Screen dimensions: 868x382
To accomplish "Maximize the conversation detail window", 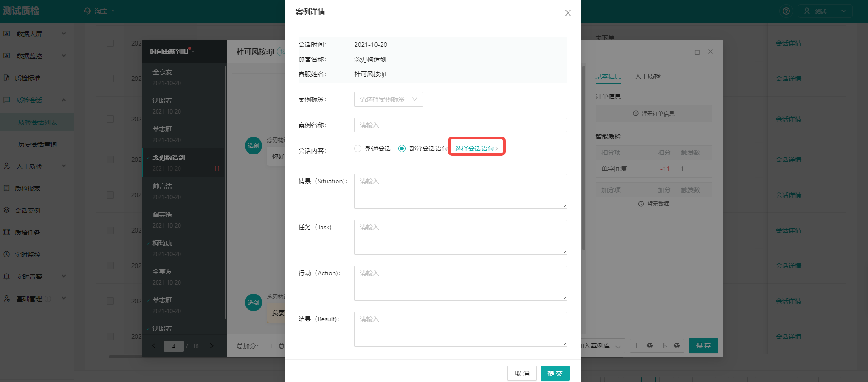I will click(697, 52).
